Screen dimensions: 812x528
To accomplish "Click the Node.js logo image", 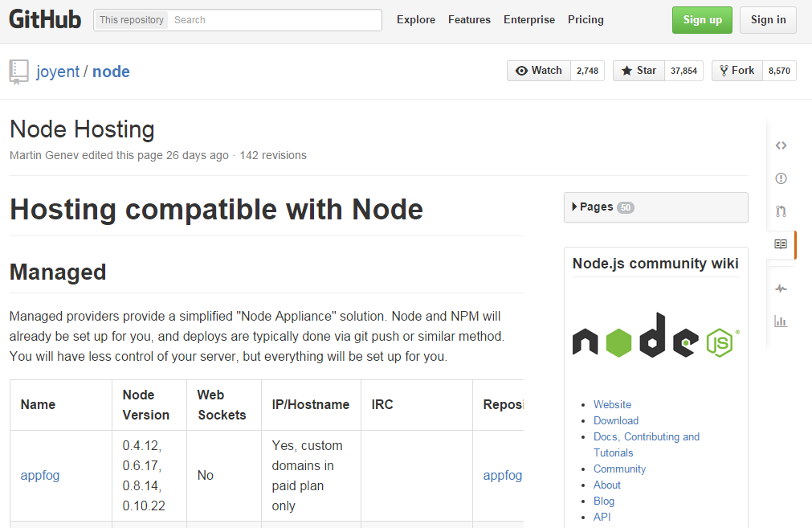I will pos(656,335).
